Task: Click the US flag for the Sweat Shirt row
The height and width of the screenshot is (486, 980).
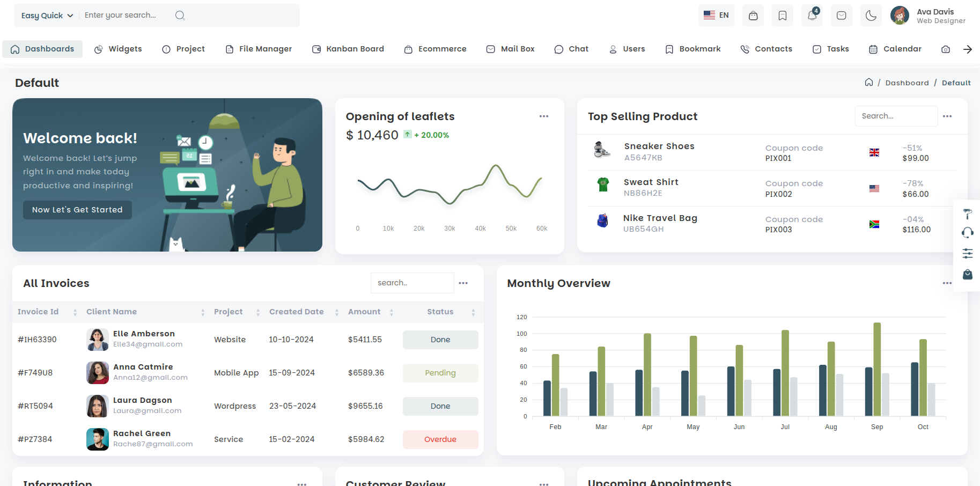Action: pos(874,188)
